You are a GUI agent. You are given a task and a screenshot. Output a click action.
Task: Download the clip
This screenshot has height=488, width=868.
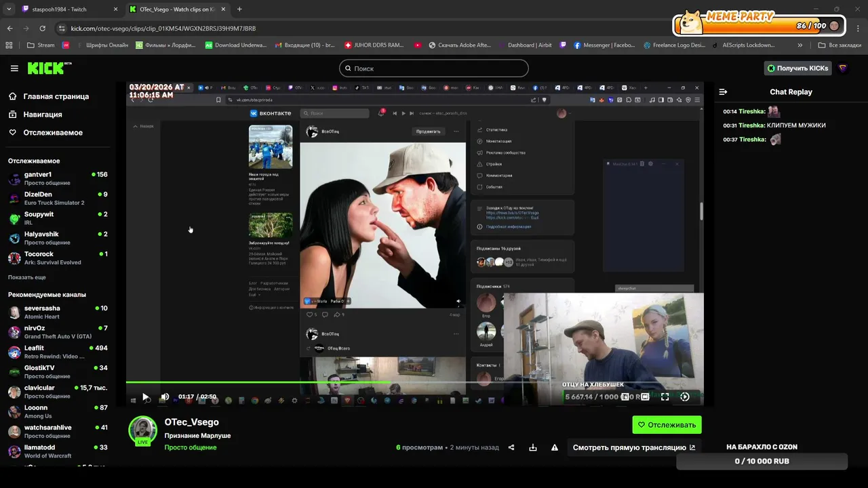(533, 447)
